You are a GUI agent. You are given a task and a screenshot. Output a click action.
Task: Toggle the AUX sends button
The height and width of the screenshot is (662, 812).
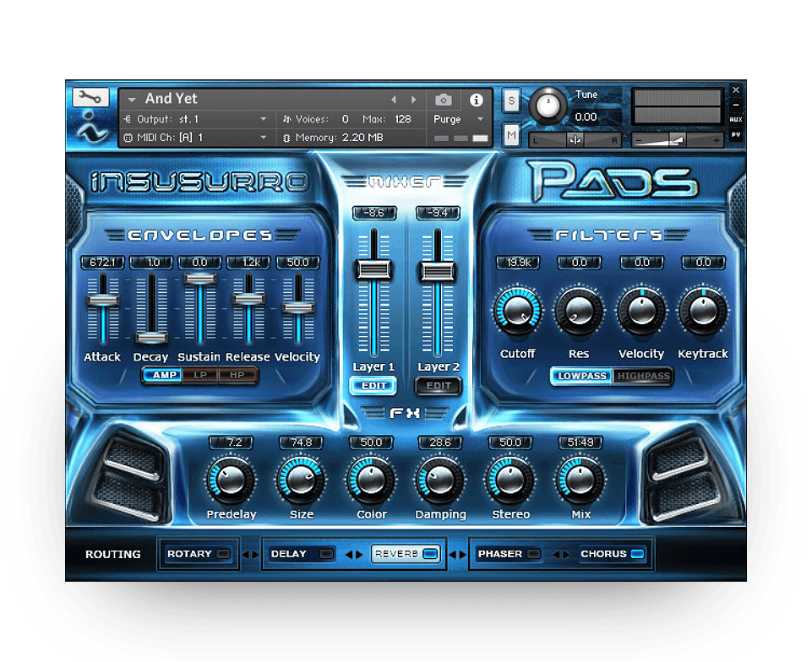[x=736, y=119]
